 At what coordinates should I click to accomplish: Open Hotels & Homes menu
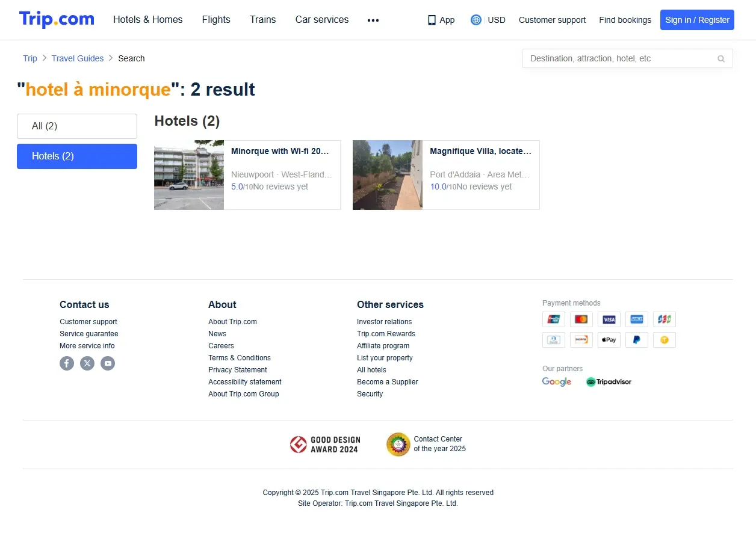coord(148,20)
